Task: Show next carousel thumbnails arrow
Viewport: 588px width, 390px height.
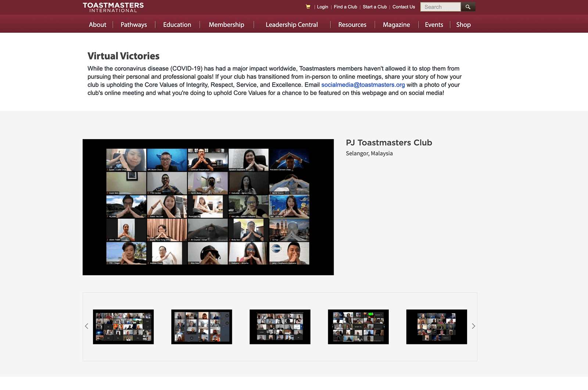Action: [473, 326]
